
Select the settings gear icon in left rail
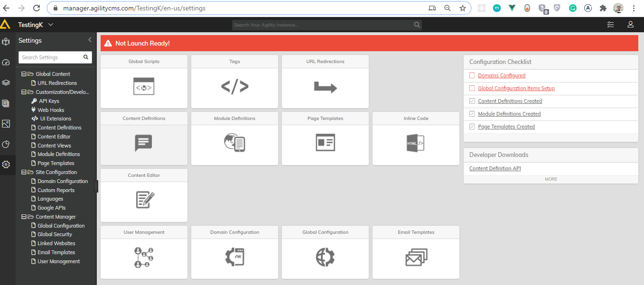6,165
